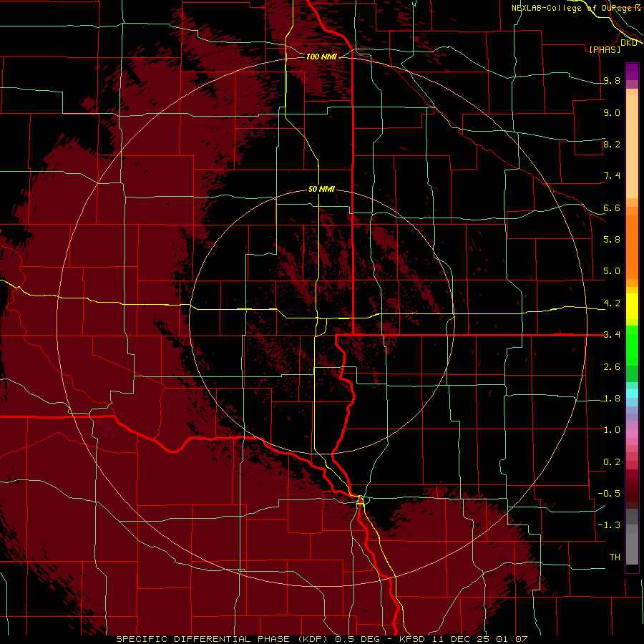Screen dimensions: 644x644
Task: Click the SPECIFIC DIFFERENTIAL PHASE (KDP) caption
Action: tap(223, 639)
